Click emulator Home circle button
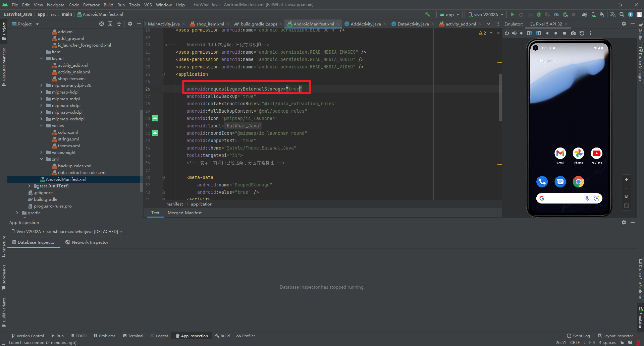644x346 pixels. point(556,33)
